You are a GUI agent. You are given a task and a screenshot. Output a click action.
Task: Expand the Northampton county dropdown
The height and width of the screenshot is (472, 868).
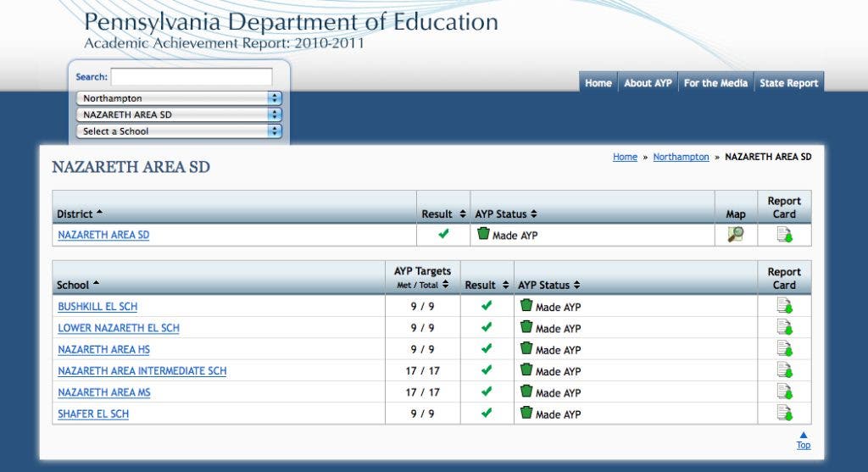coord(179,98)
